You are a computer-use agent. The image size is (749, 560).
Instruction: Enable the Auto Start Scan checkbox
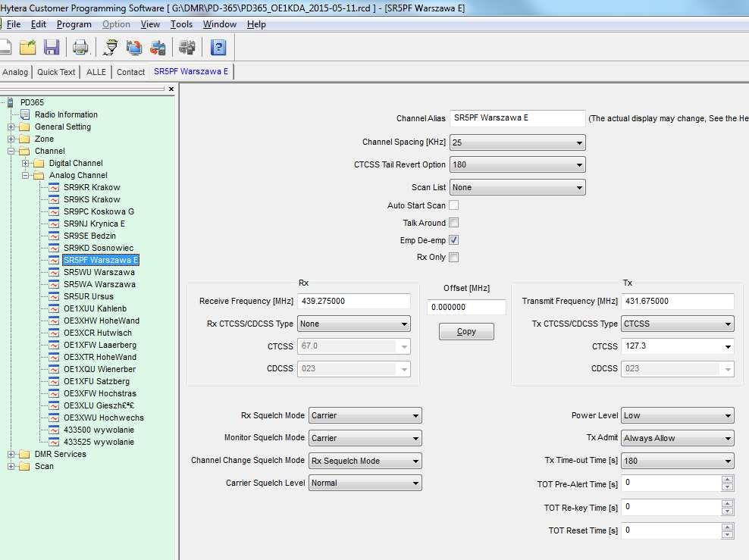tap(454, 205)
